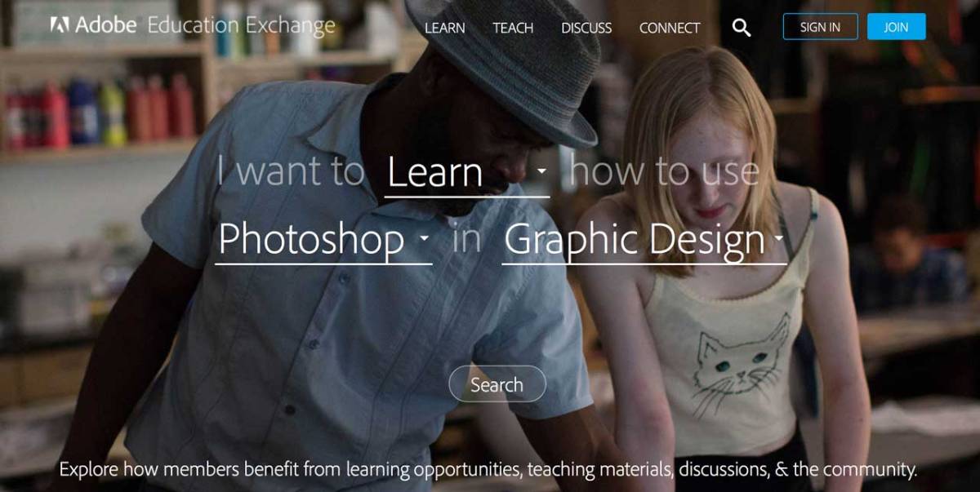980x492 pixels.
Task: Click the rounded Search button
Action: [x=497, y=384]
